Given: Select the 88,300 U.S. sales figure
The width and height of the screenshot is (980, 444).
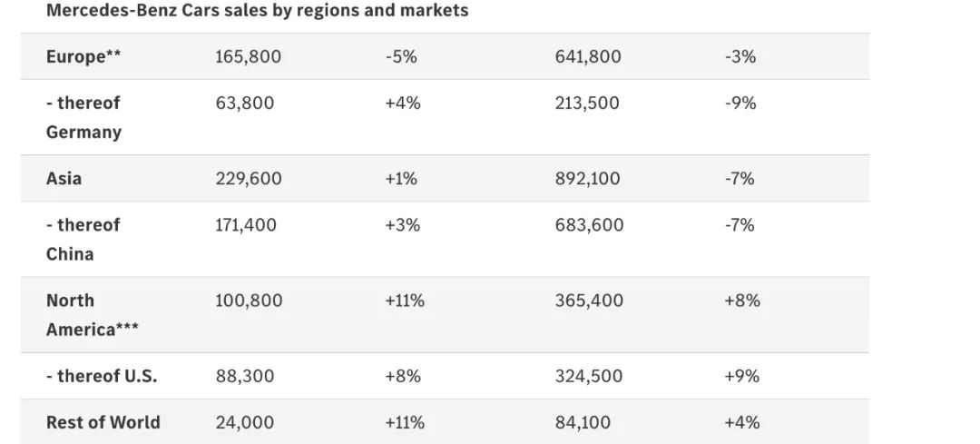Looking at the screenshot, I should click(244, 376).
